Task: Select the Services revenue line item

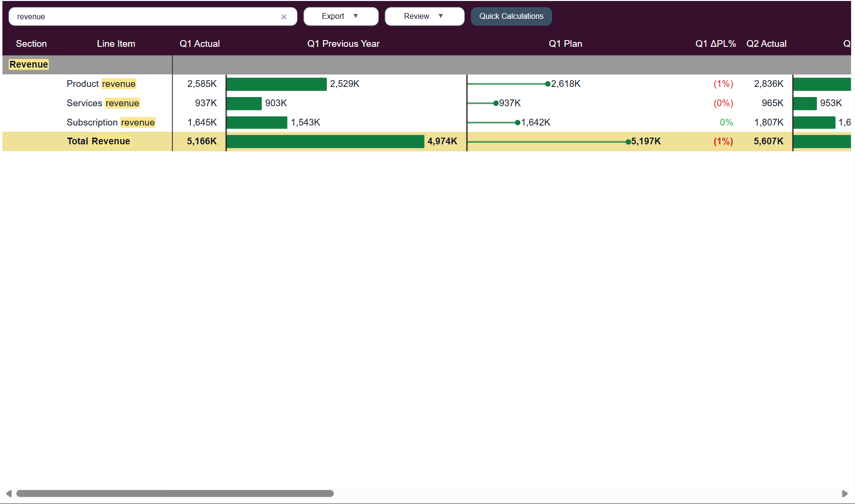Action: coord(103,103)
